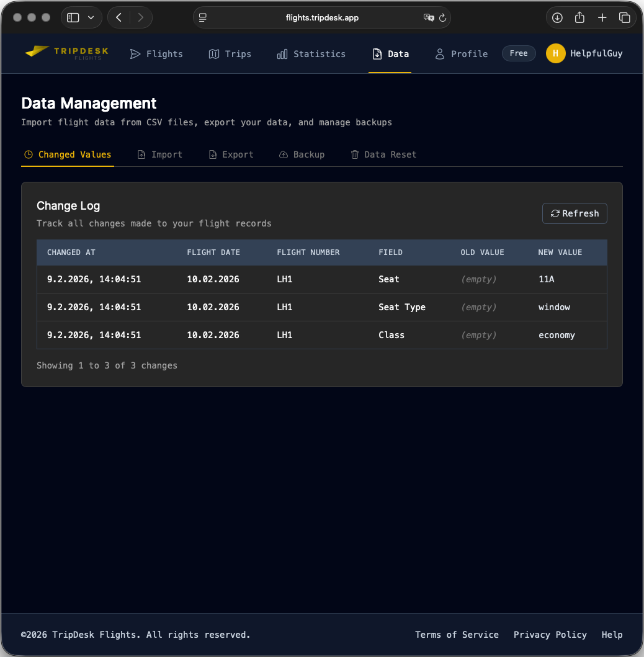Open the Help footer link
The image size is (644, 657).
(x=612, y=635)
